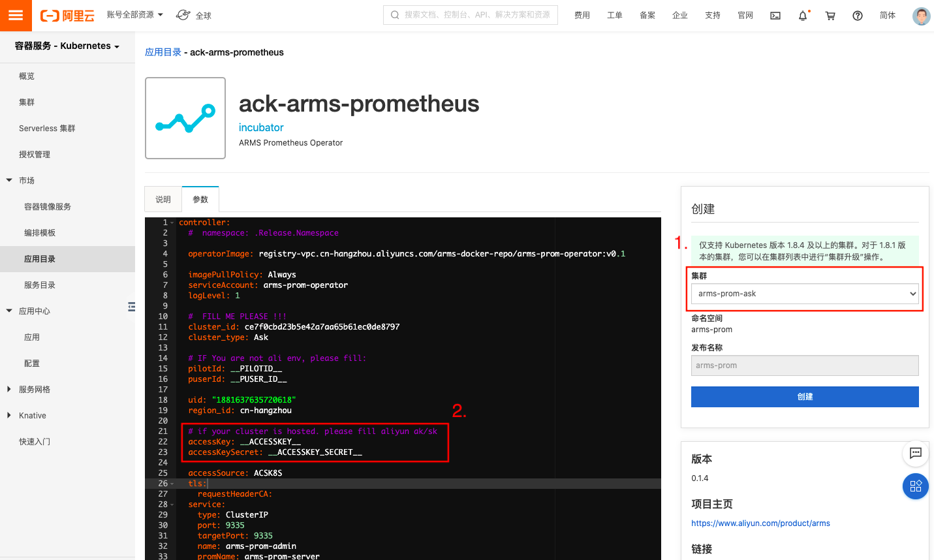Open the 费用 top menu
934x560 pixels.
tap(582, 16)
